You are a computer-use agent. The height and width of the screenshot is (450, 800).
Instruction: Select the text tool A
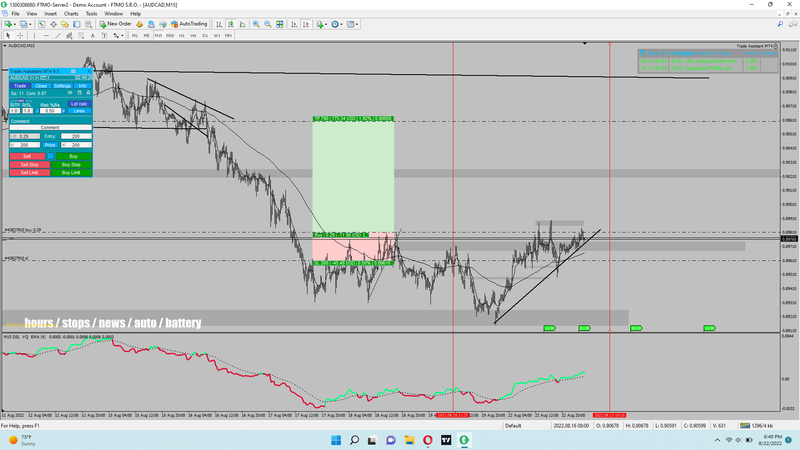click(x=92, y=35)
